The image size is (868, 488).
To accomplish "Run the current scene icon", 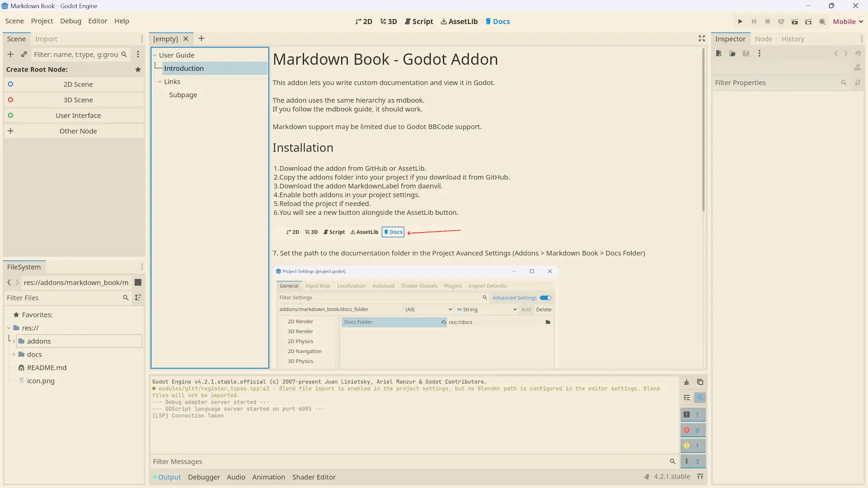I will click(794, 21).
